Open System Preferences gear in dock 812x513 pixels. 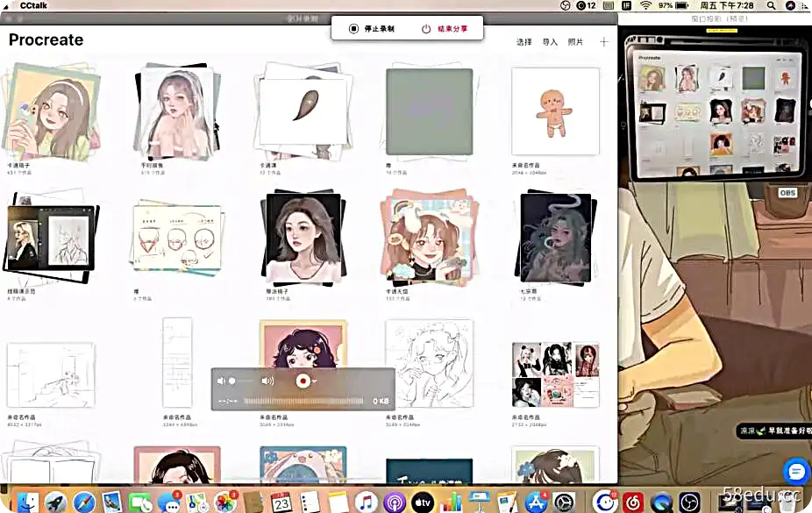tap(564, 502)
